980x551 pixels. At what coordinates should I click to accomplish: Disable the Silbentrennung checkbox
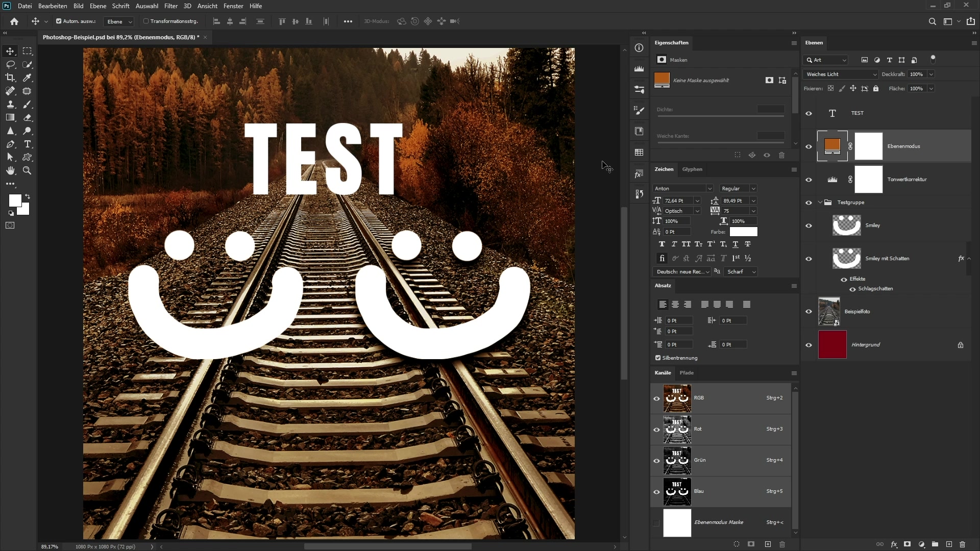pyautogui.click(x=658, y=358)
